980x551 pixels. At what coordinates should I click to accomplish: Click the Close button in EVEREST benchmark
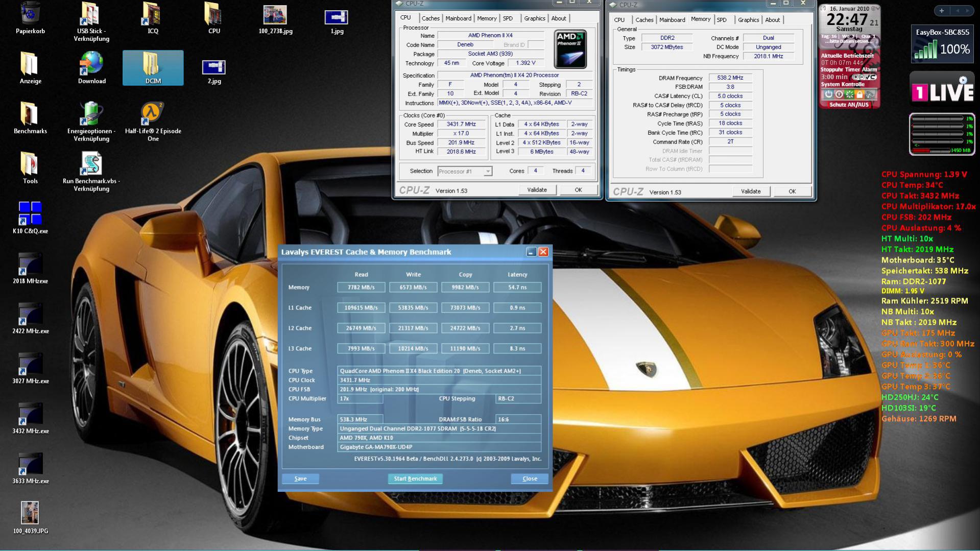click(530, 478)
